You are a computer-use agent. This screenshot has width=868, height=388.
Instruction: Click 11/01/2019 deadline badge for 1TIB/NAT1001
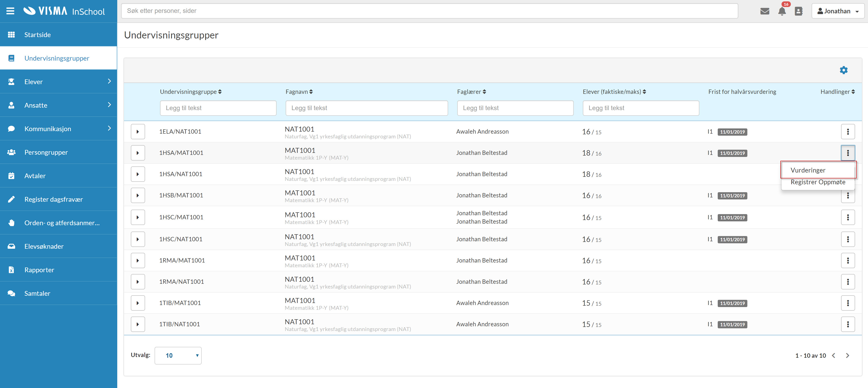[732, 325]
